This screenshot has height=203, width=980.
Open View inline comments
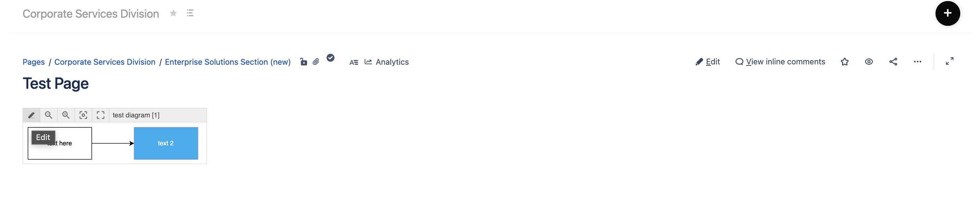780,62
